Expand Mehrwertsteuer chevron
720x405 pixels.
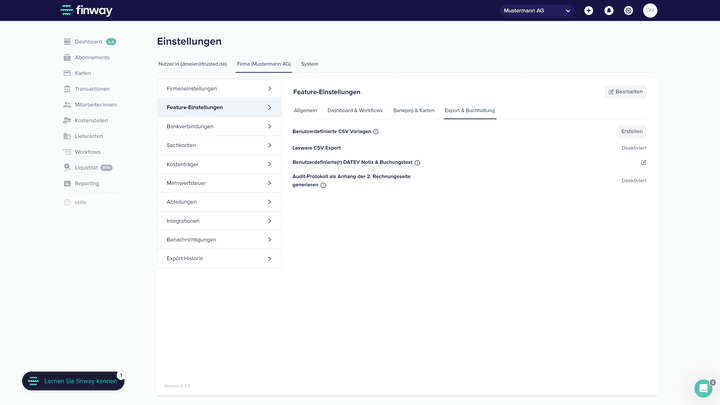coord(270,183)
